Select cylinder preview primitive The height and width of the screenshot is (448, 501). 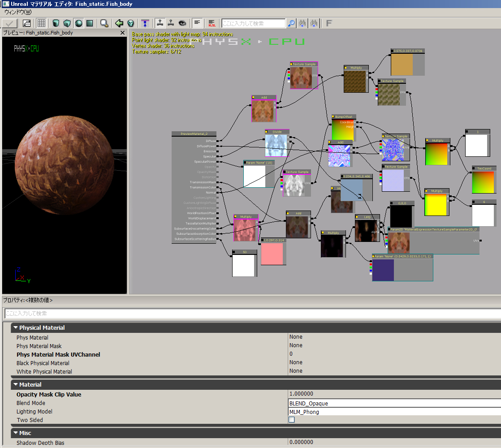(x=56, y=23)
